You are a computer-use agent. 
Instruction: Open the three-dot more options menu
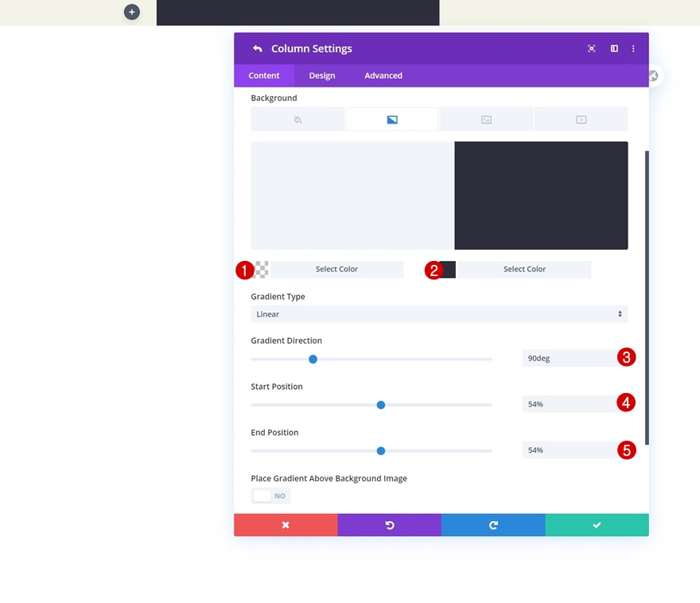[633, 49]
